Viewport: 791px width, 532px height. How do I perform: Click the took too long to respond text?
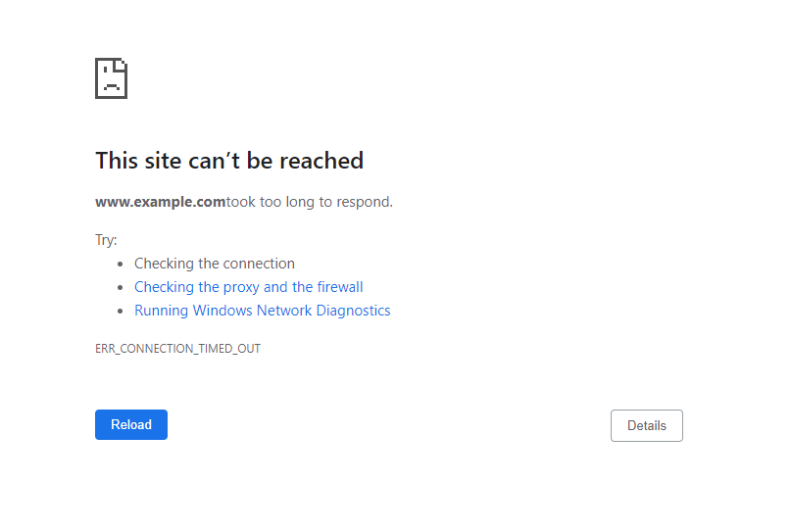310,202
